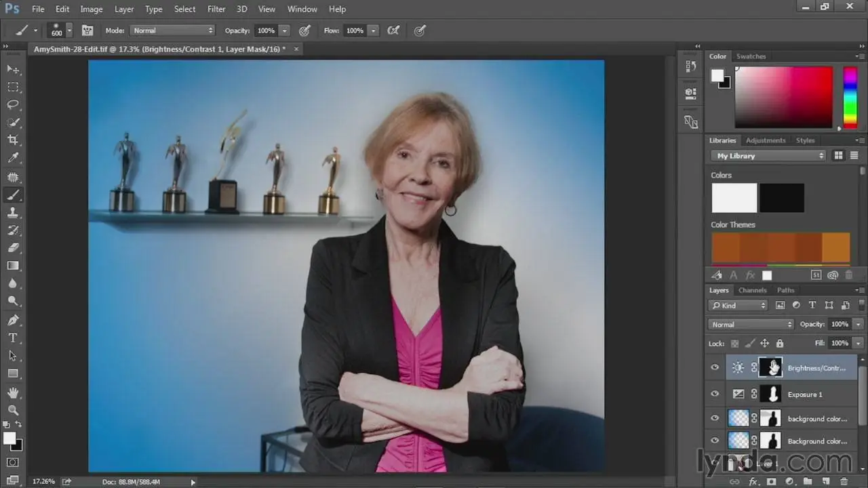868x488 pixels.
Task: Open the layer filter Kind dropdown
Action: 738,306
